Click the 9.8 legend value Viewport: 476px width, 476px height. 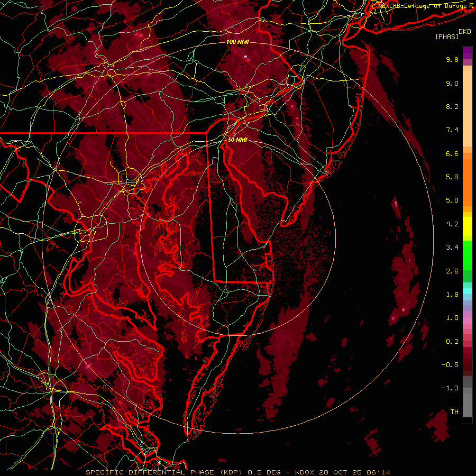(452, 59)
